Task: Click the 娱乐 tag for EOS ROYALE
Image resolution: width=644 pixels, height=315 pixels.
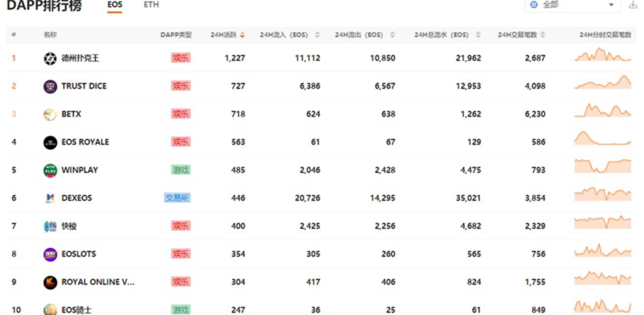Action: coord(181,142)
